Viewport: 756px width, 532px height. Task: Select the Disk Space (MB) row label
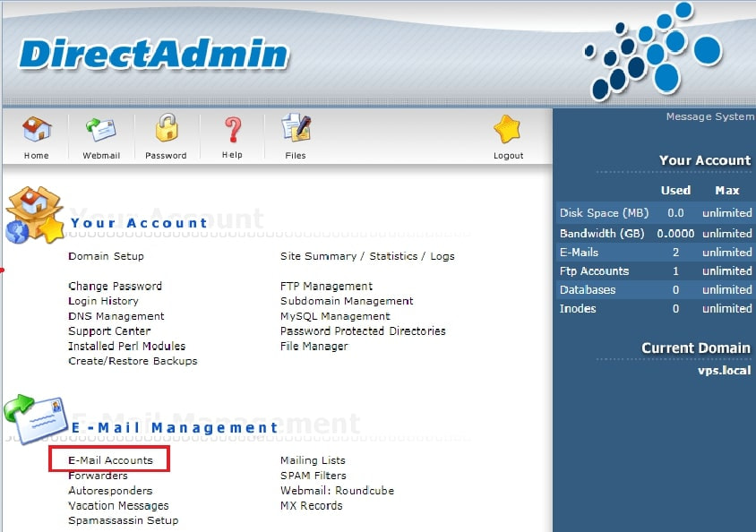tap(604, 213)
